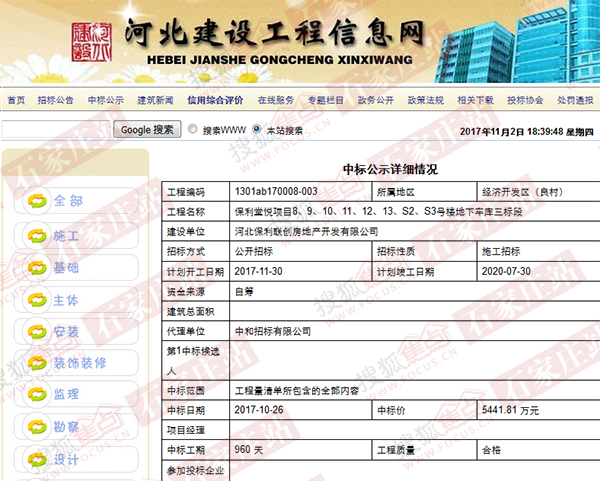
Task: Open 专题栏目 in navigation bar
Action: (x=326, y=100)
